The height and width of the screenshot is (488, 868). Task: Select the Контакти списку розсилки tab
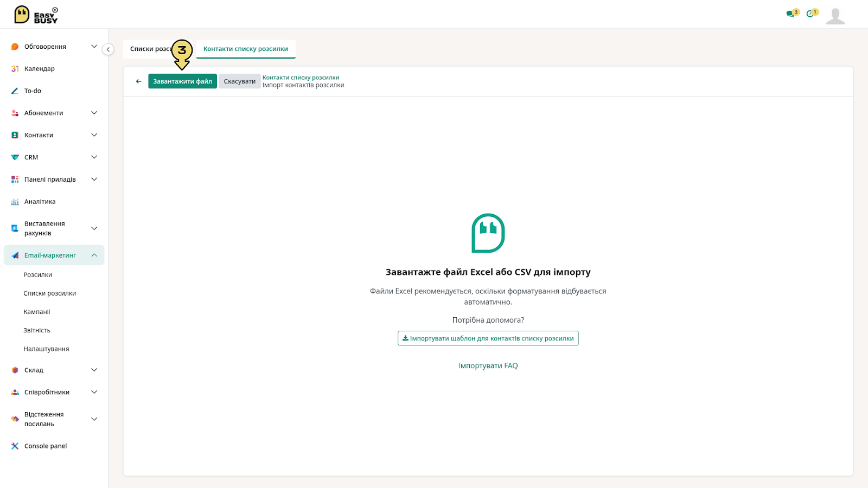[x=246, y=49]
